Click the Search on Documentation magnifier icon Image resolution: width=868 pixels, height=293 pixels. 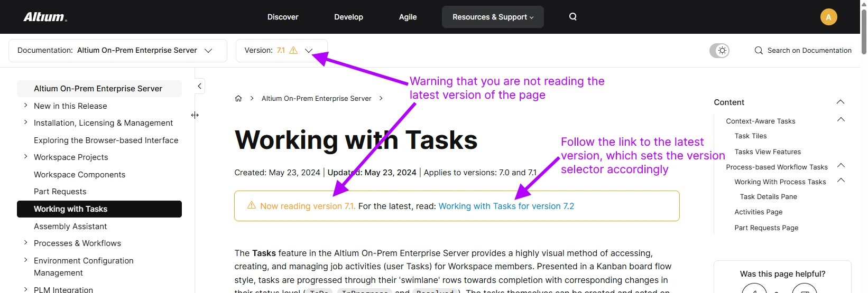pos(759,51)
